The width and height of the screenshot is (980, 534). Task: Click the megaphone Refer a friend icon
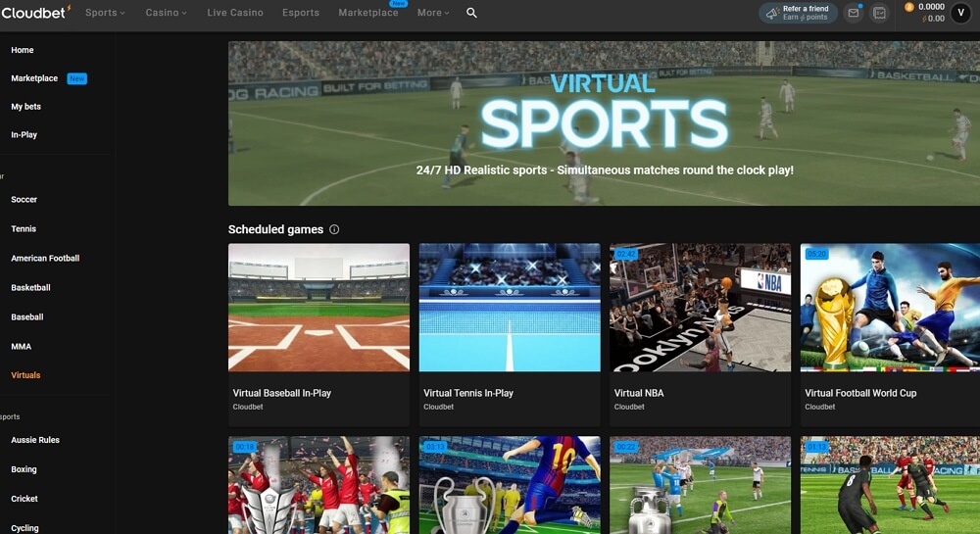pyautogui.click(x=772, y=13)
